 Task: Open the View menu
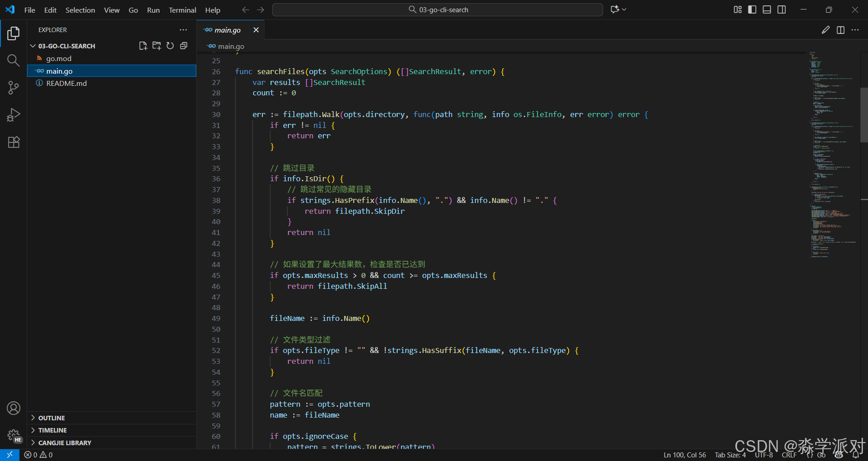pos(112,10)
